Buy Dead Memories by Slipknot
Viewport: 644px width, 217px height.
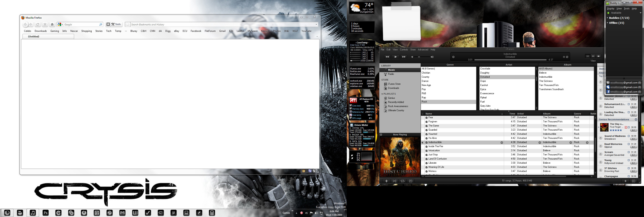[633, 147]
